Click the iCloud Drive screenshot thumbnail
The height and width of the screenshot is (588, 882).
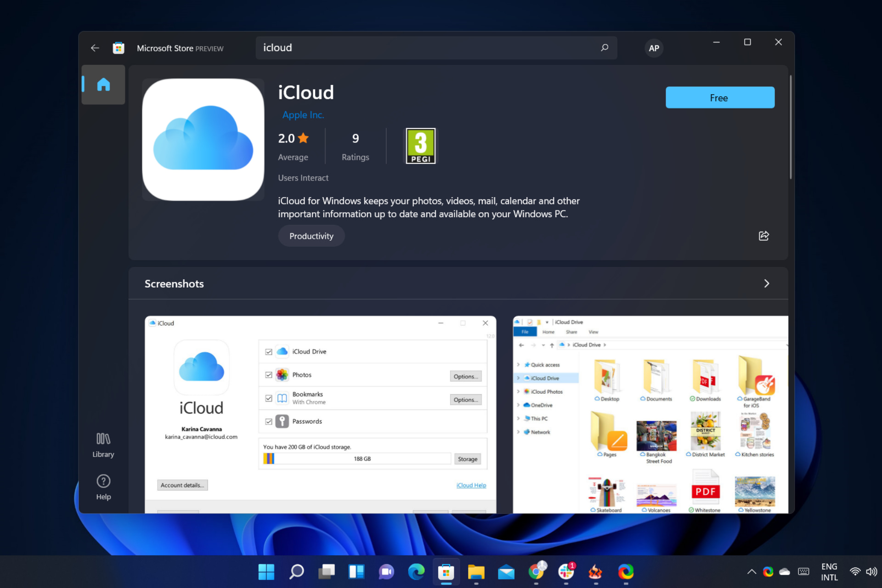tap(650, 413)
